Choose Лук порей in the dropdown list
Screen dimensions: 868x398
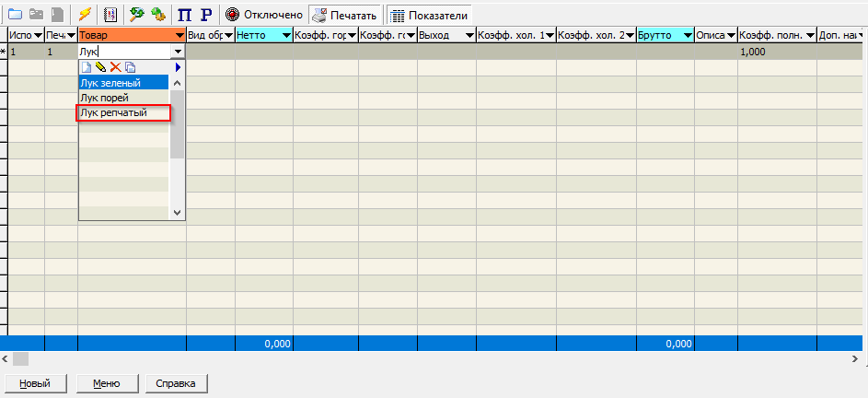click(104, 98)
